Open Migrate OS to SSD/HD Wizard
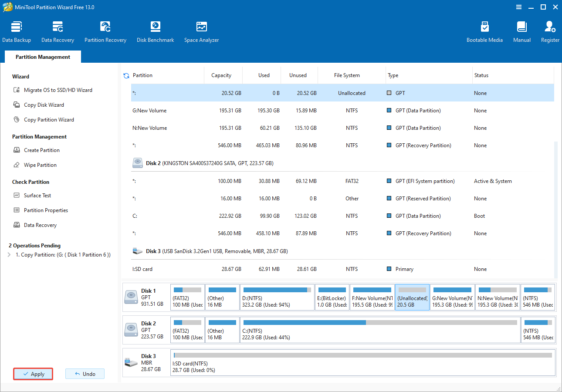Screen dimensions: 562x392 coord(58,90)
